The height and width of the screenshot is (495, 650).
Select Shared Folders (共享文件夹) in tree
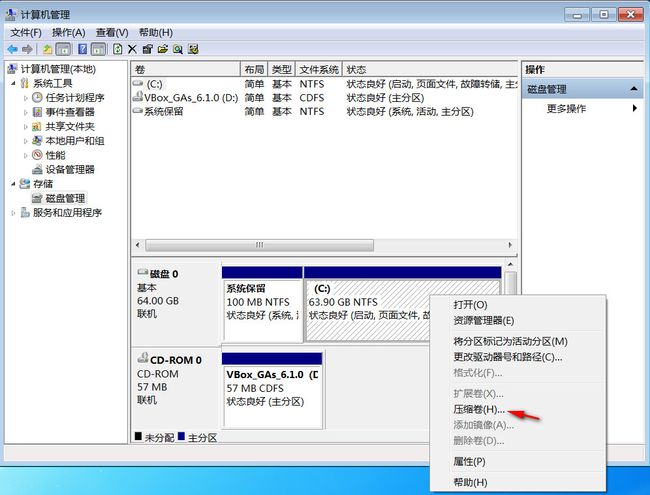pyautogui.click(x=70, y=126)
